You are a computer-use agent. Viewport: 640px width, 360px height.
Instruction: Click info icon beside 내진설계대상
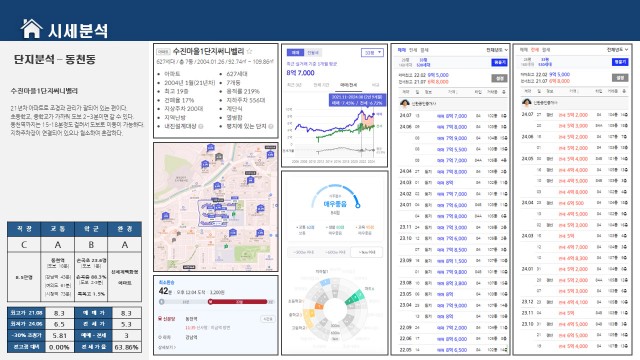point(201,127)
